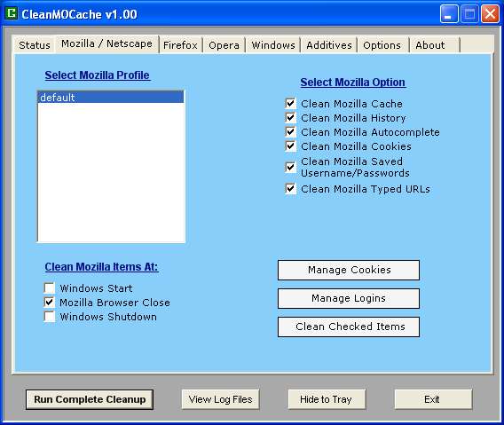The height and width of the screenshot is (425, 504).
Task: Click the Select Mozilla Option heading
Action: tap(353, 83)
